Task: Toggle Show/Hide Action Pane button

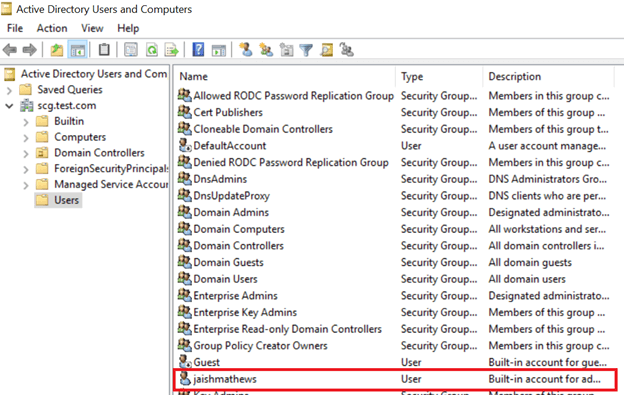Action: click(218, 51)
